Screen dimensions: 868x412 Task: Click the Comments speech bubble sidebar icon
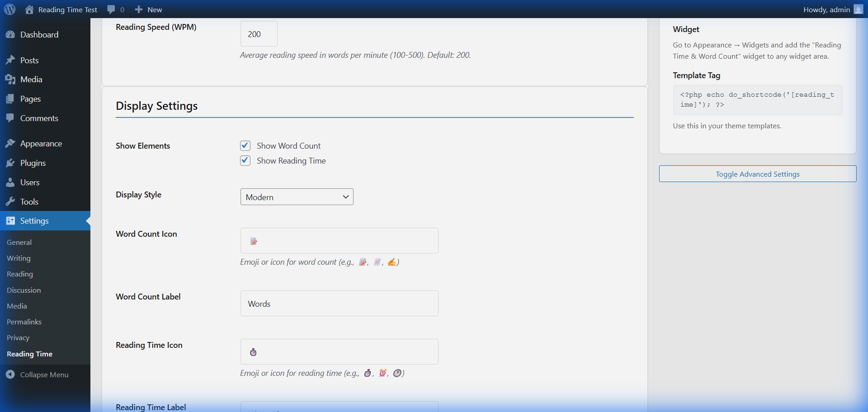(10, 118)
